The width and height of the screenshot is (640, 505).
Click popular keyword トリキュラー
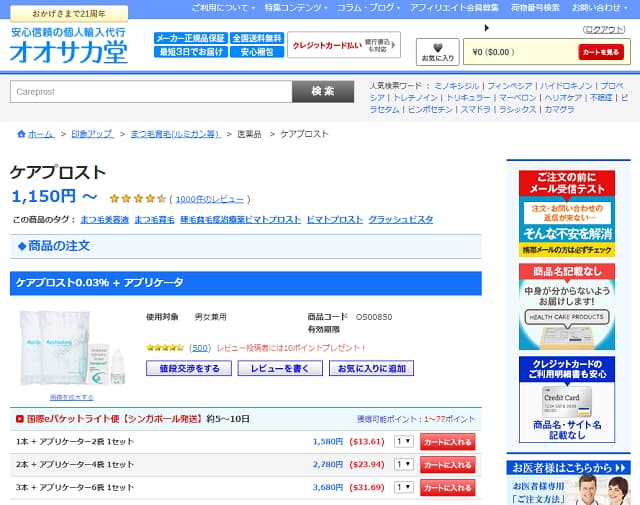click(468, 98)
